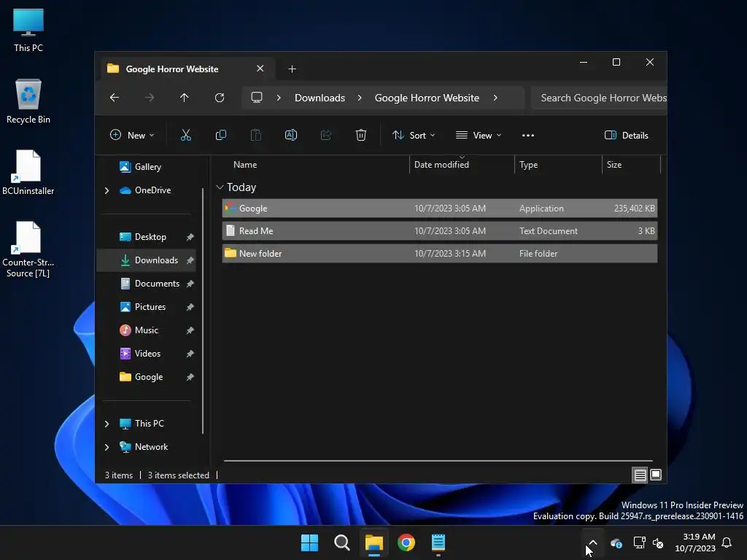Click the PC monitor icon in address bar

[x=257, y=98]
